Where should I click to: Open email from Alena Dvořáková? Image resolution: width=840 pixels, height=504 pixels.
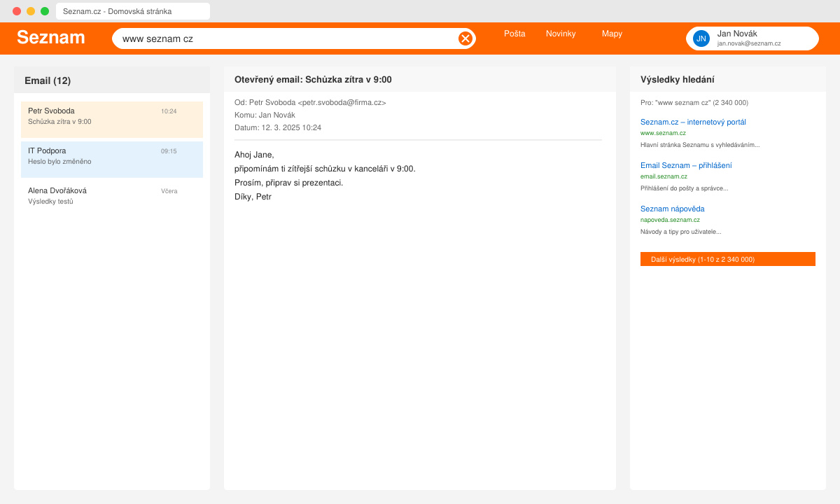(x=112, y=199)
